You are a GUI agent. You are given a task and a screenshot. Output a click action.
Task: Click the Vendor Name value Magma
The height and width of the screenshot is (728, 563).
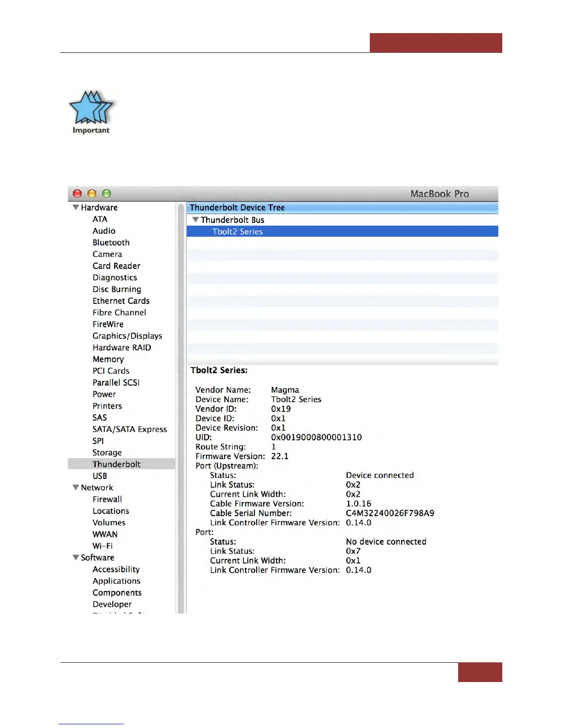point(285,390)
